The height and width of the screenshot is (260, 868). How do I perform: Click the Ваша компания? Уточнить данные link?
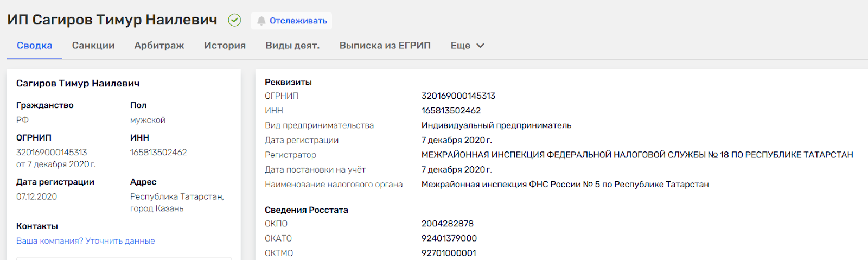tap(86, 241)
